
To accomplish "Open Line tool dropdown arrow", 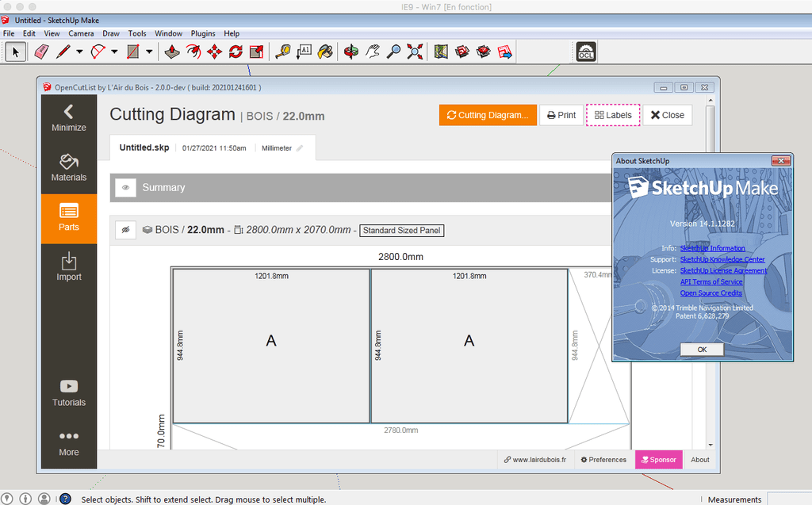I will (x=79, y=52).
